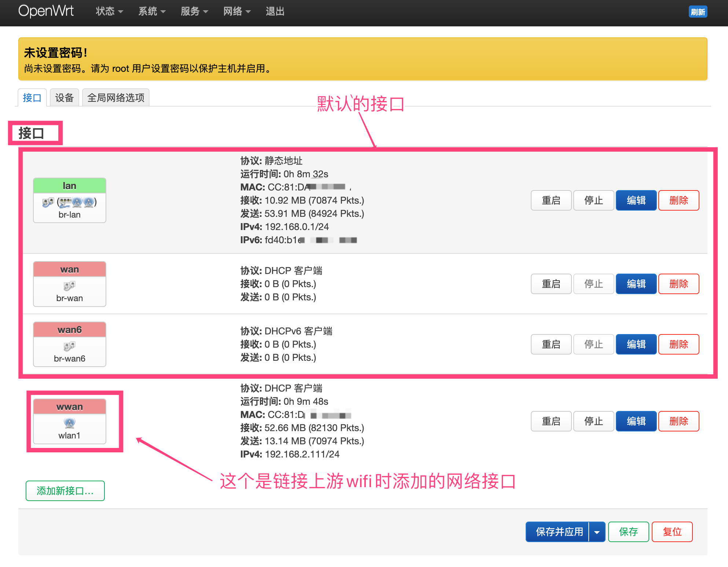Open the 网络 dropdown menu

[x=236, y=11]
